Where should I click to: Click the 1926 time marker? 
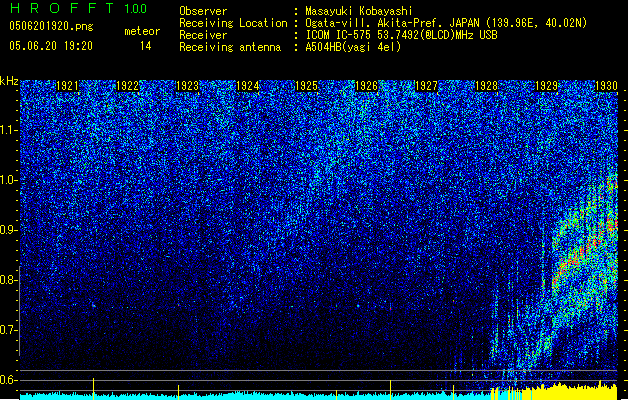click(366, 86)
